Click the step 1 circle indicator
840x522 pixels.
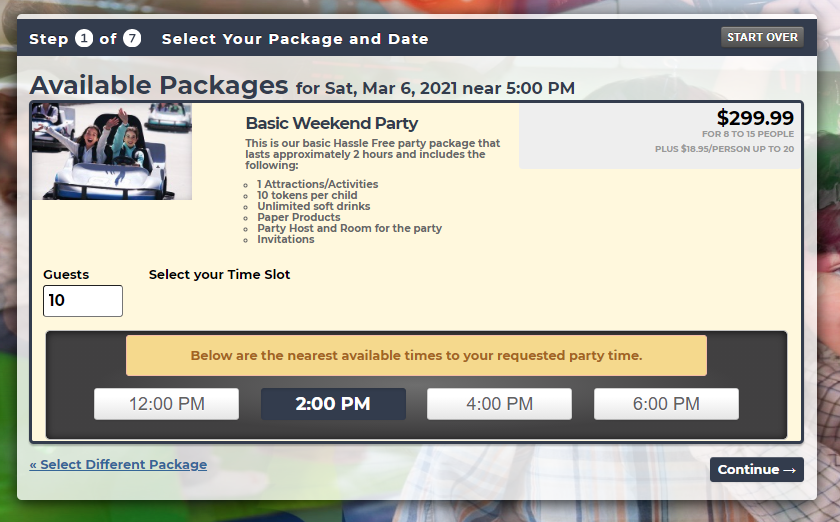pos(84,39)
